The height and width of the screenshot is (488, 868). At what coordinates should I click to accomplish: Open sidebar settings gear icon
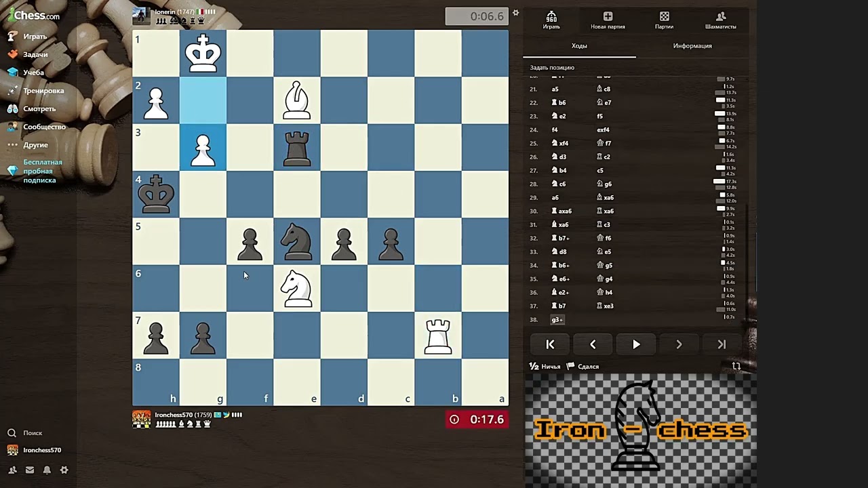click(64, 470)
